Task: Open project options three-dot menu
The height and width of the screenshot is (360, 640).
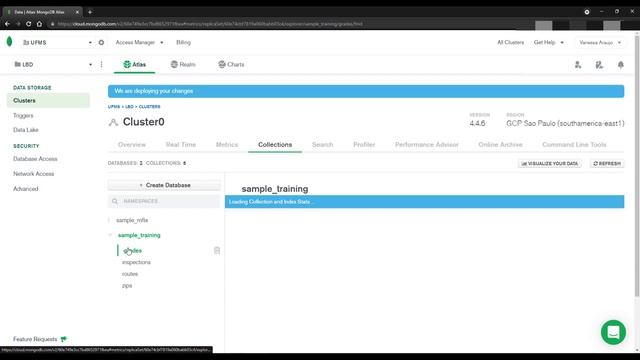Action: [101, 64]
